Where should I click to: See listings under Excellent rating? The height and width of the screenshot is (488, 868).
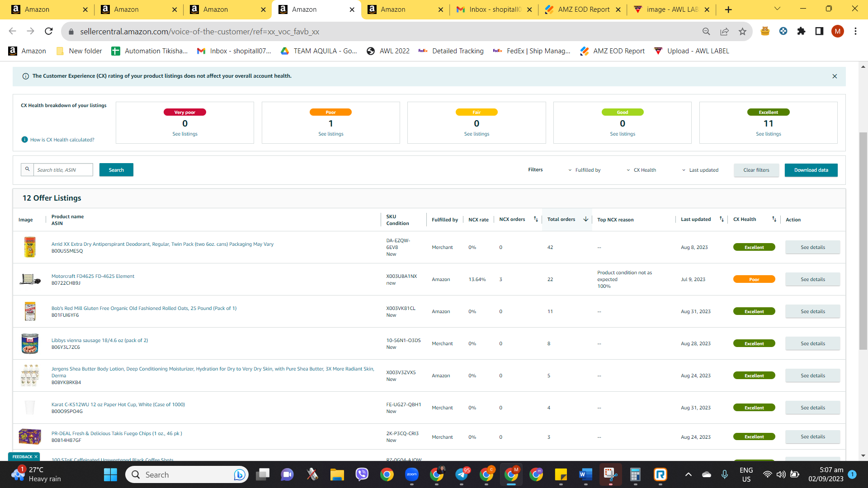coord(768,134)
